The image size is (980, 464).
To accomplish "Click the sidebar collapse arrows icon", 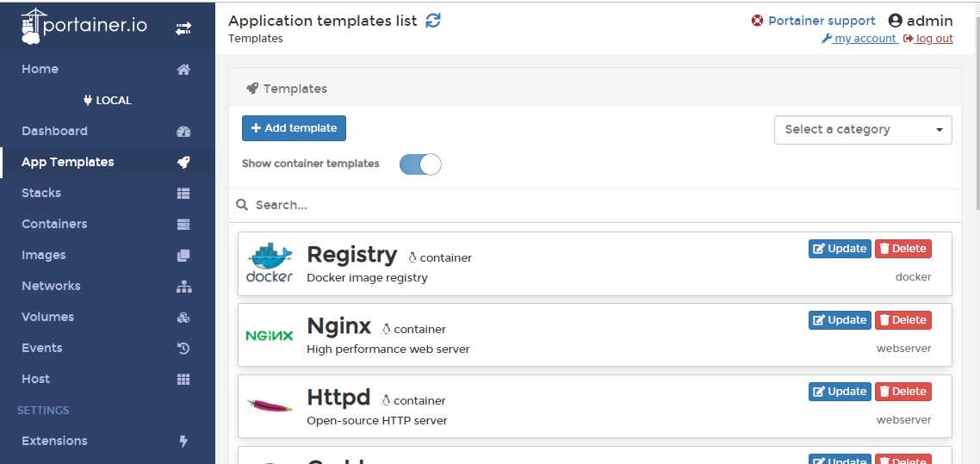I will click(183, 28).
